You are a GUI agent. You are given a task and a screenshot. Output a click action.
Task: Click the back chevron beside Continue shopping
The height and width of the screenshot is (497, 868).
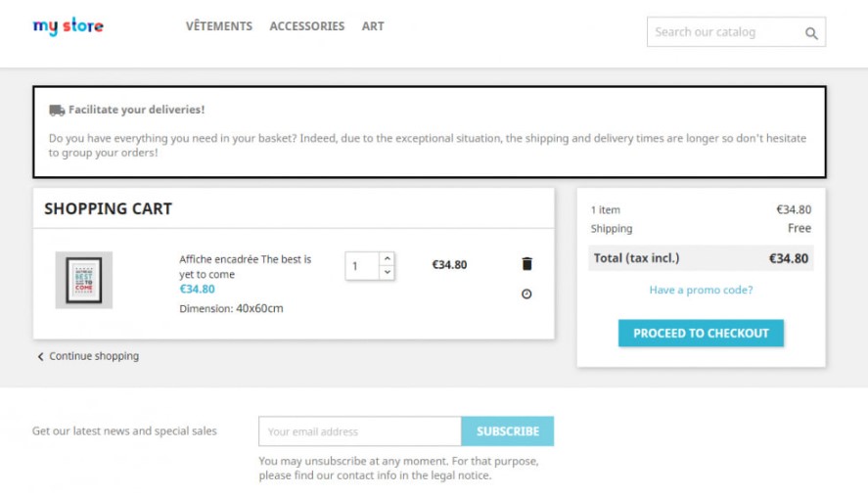coord(40,357)
